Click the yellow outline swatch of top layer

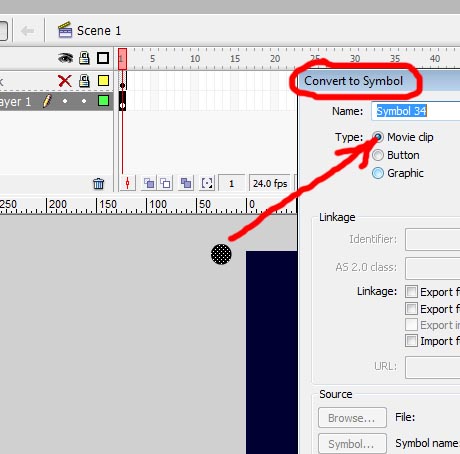[x=103, y=81]
